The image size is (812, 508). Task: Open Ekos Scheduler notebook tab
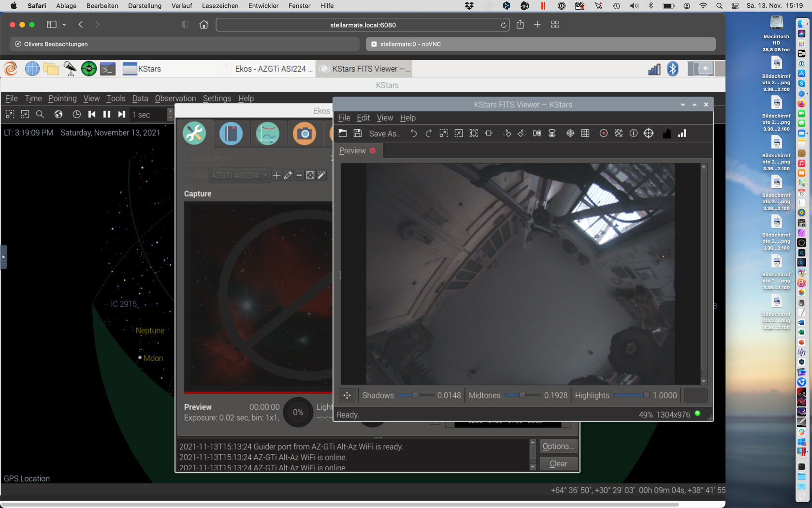click(x=231, y=134)
